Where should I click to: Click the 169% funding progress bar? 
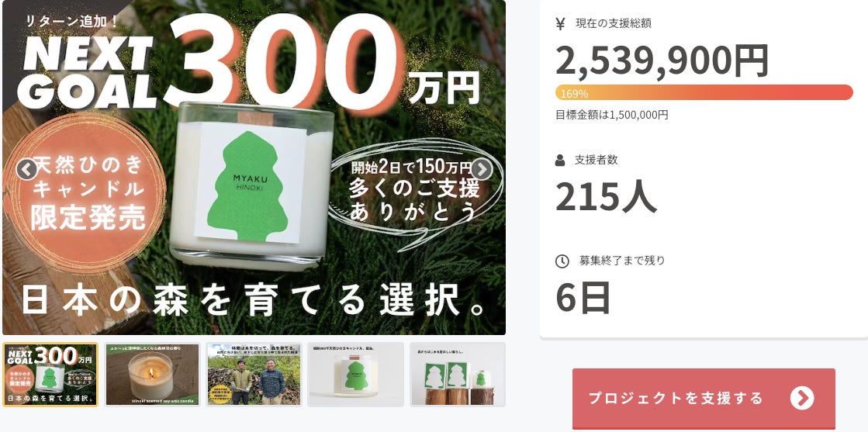point(704,92)
